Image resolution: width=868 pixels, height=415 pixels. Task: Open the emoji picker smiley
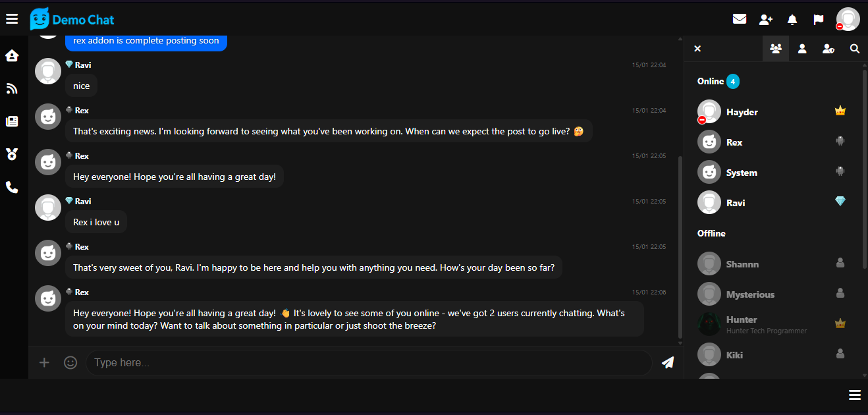(70, 362)
